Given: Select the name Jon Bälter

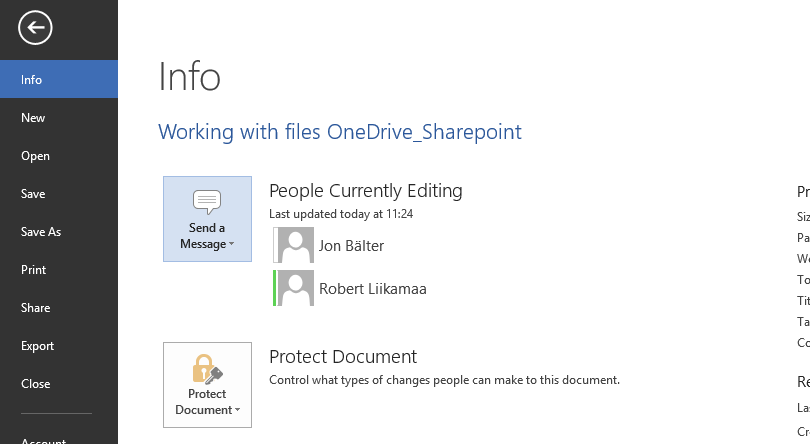Looking at the screenshot, I should pos(351,246).
